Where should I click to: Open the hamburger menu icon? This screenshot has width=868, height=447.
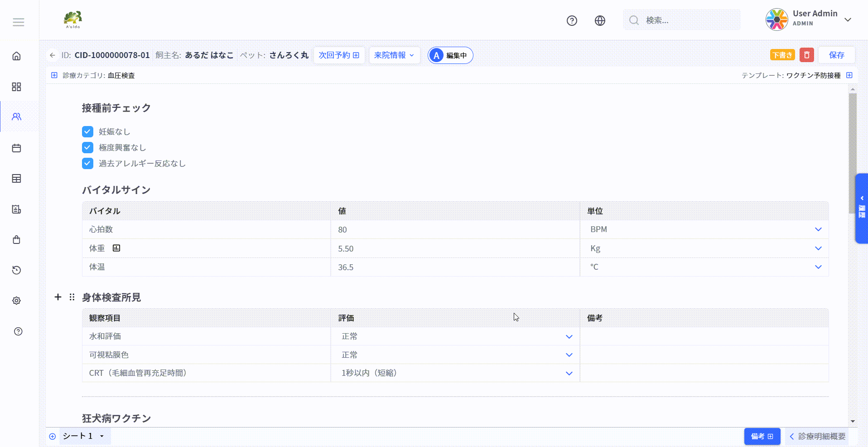(x=19, y=22)
